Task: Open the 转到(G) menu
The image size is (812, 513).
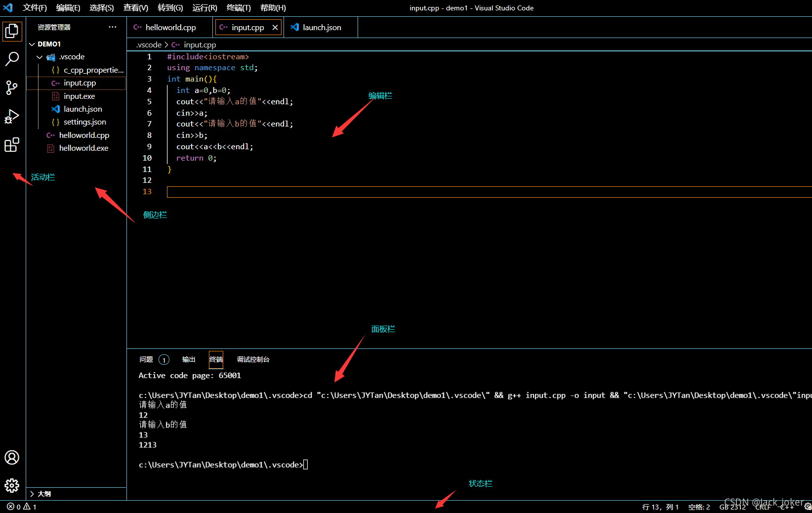Action: 170,8
